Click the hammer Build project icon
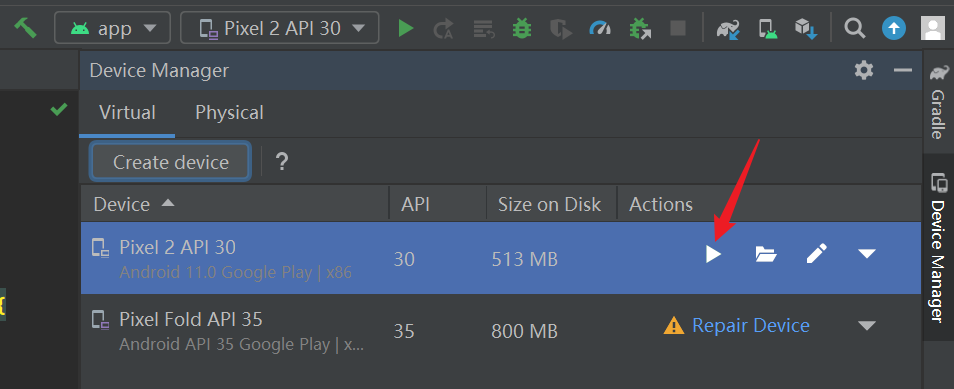Image resolution: width=954 pixels, height=389 pixels. click(26, 28)
